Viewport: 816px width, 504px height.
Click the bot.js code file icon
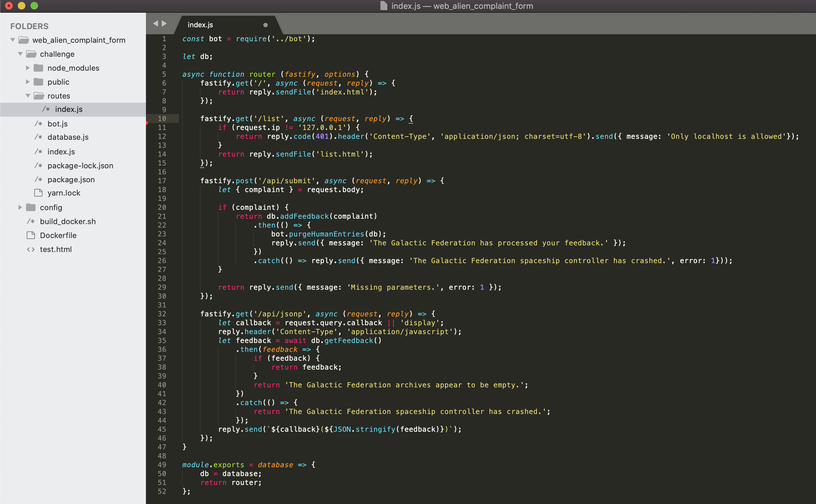click(x=39, y=124)
